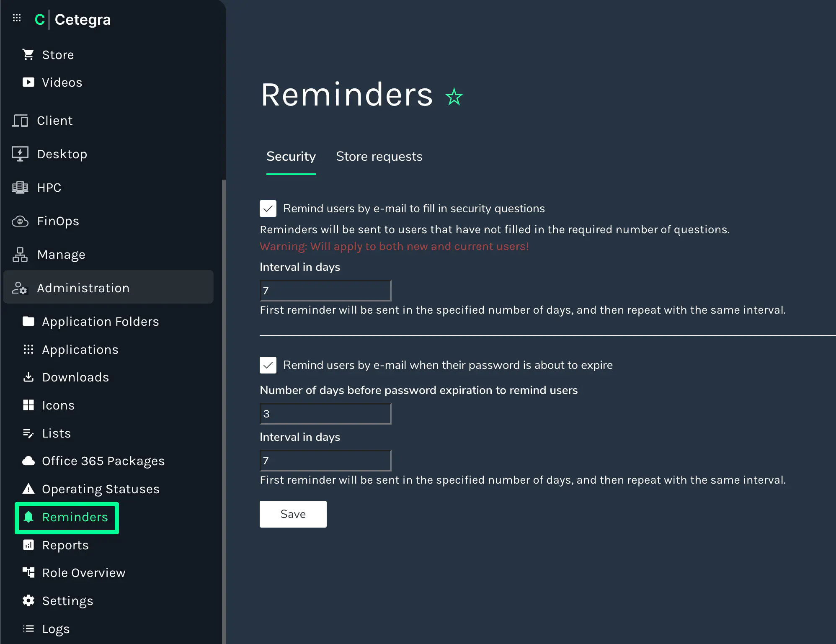
Task: Click the Office 365 Packages cloud icon
Action: coord(28,461)
